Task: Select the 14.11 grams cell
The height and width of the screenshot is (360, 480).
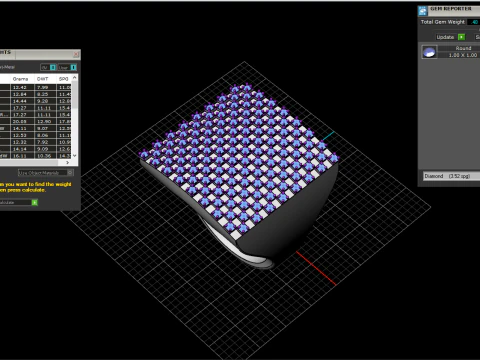Action: pos(22,128)
